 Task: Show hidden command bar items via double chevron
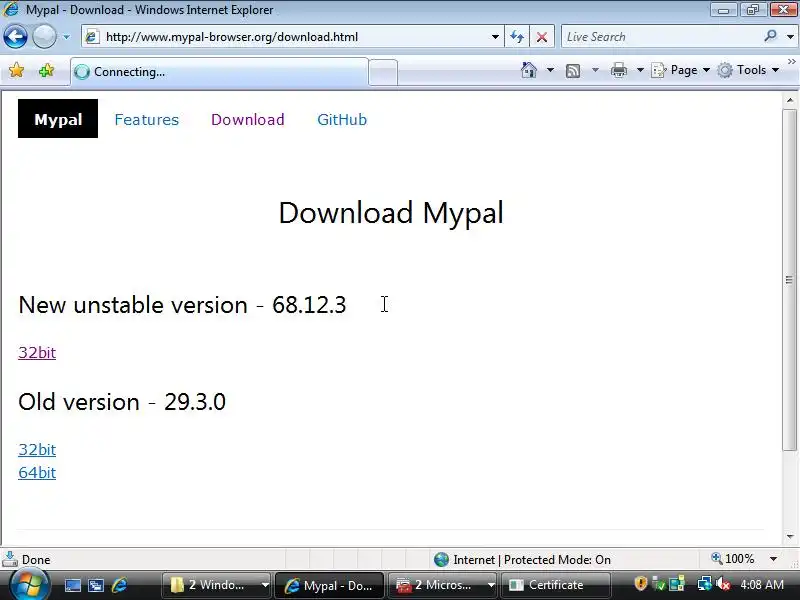pos(791,61)
